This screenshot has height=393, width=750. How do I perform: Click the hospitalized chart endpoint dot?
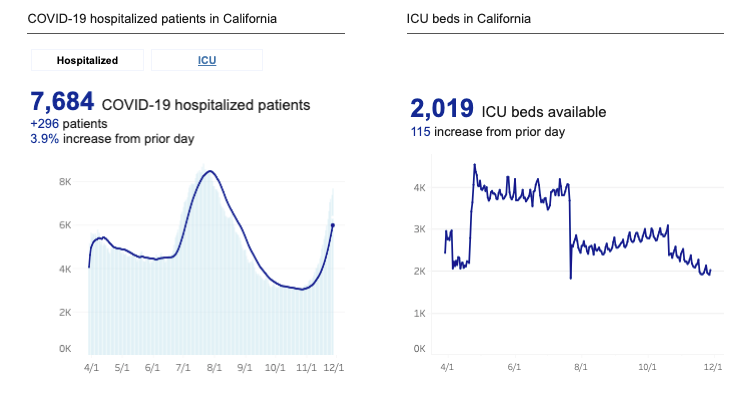[333, 225]
